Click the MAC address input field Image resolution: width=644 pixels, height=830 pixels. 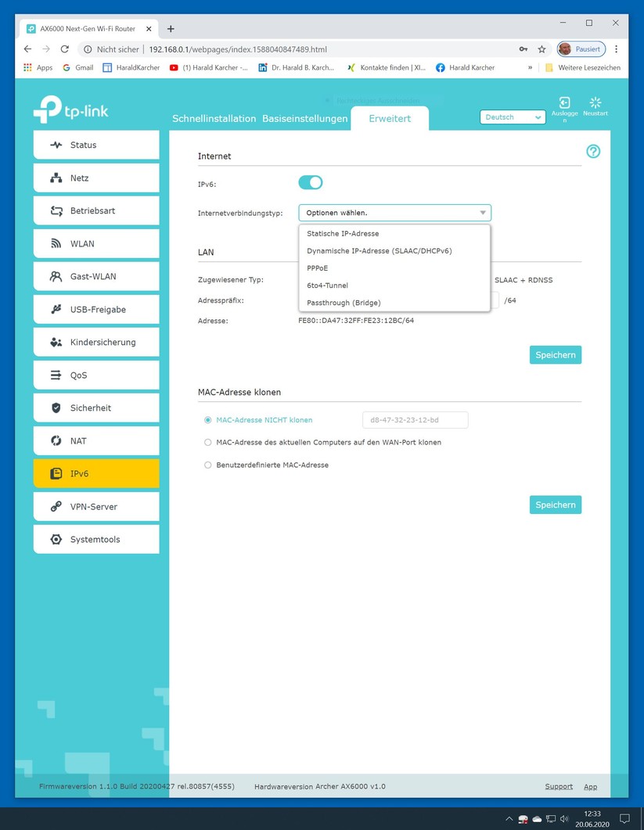[x=416, y=420]
